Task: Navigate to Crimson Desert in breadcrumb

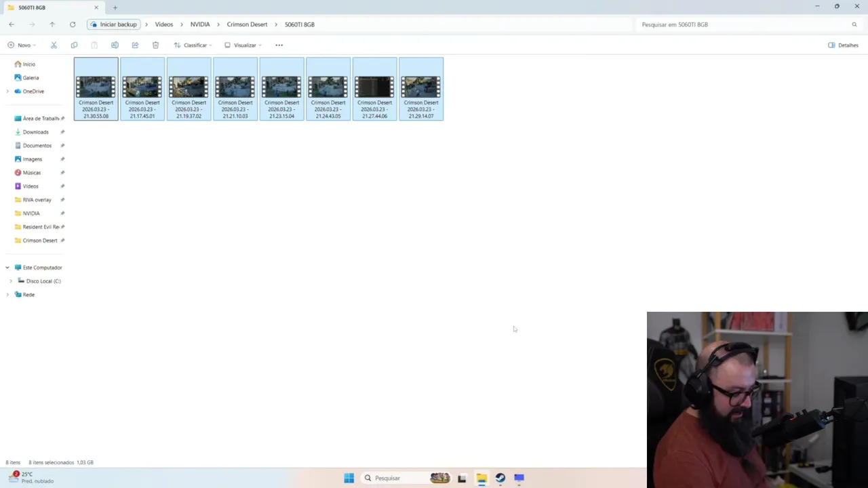Action: [x=247, y=24]
